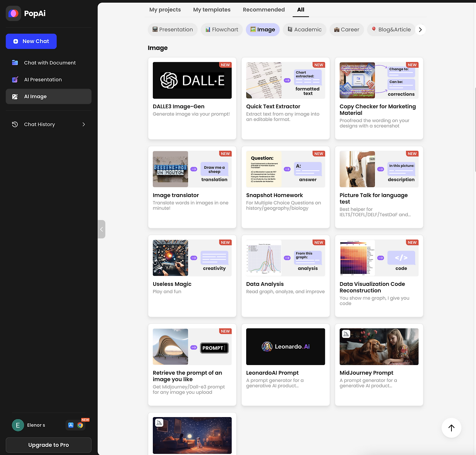Click the Chat History clock icon

click(x=15, y=125)
